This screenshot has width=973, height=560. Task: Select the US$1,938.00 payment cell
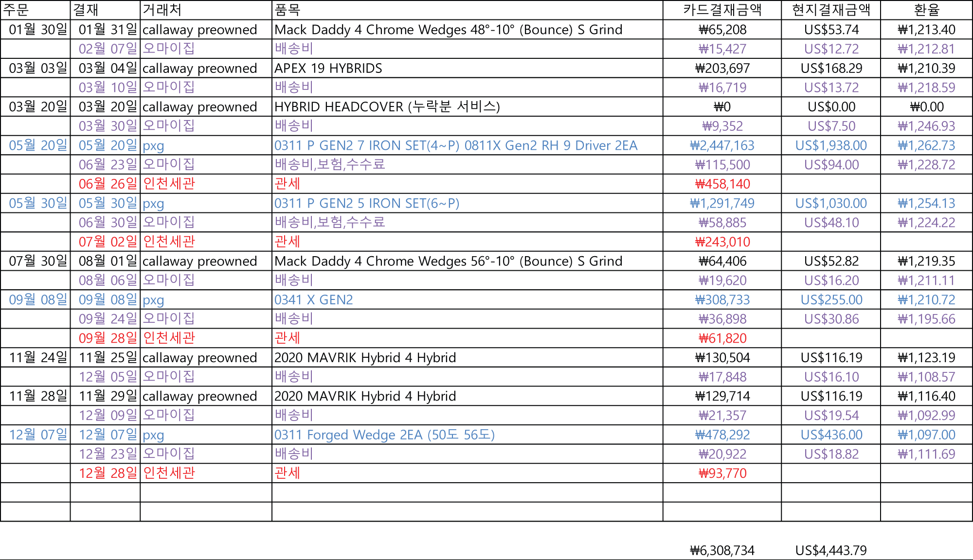pyautogui.click(x=831, y=145)
